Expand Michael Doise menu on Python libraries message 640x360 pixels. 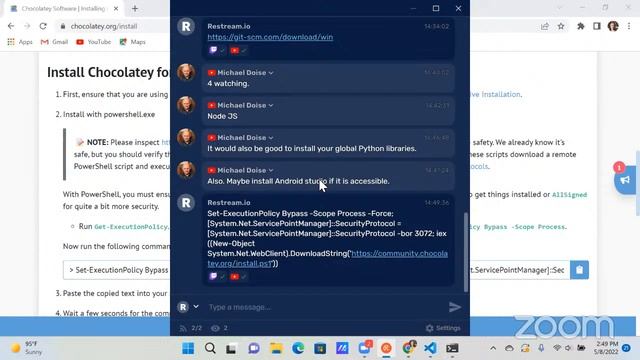271,138
